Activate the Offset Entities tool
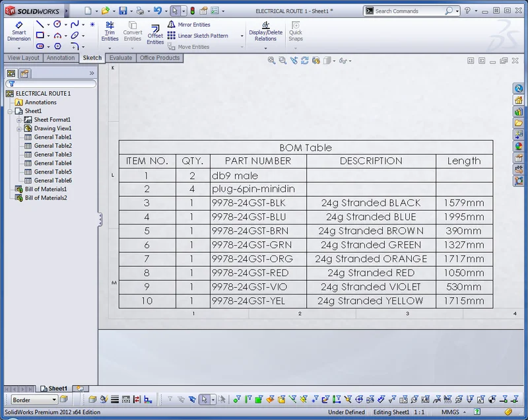Image resolution: width=528 pixels, height=420 pixels. coord(155,34)
